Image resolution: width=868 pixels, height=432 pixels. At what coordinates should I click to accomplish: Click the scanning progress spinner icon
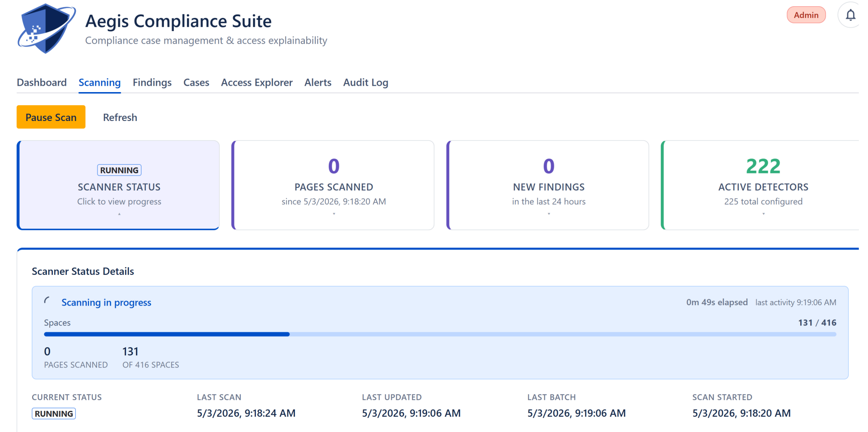[47, 301]
